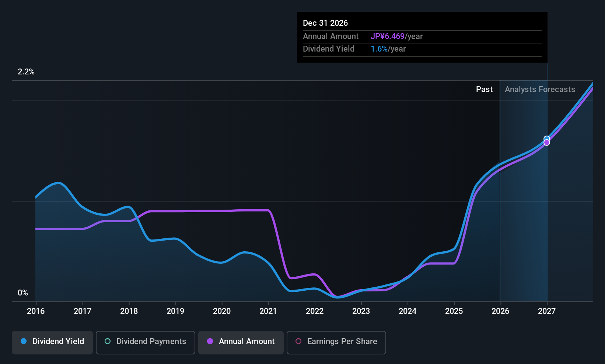
Task: Click the purple annual amount marker point
Action: 547,143
